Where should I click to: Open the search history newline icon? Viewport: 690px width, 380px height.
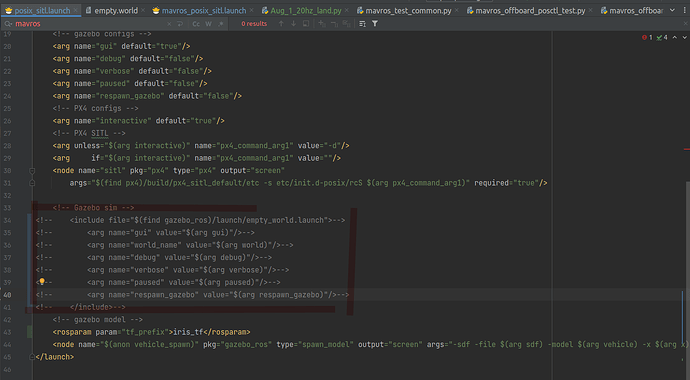(x=180, y=24)
